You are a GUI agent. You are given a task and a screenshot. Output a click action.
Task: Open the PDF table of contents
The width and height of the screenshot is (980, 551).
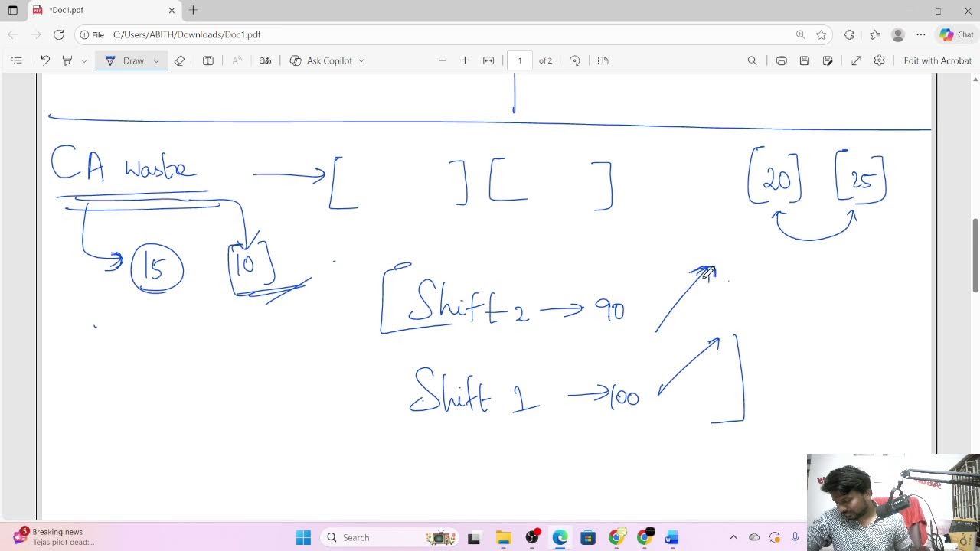(x=16, y=60)
